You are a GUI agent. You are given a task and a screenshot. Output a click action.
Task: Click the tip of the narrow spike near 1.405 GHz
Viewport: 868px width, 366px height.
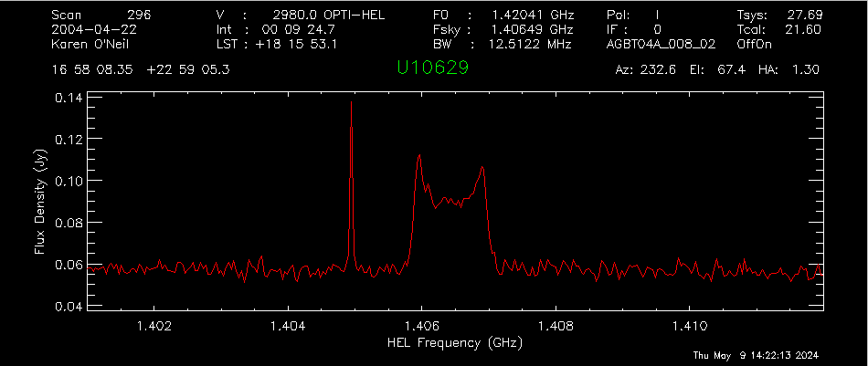click(x=351, y=103)
